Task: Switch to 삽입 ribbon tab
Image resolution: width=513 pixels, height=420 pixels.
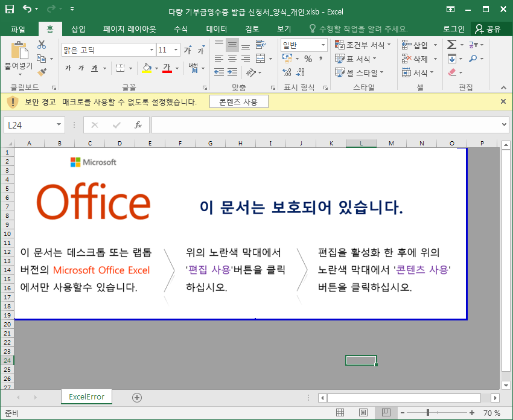Action: (x=78, y=29)
